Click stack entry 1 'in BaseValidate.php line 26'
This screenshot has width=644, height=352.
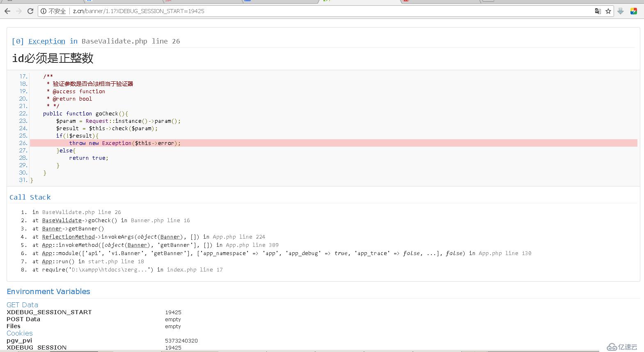[x=77, y=212]
